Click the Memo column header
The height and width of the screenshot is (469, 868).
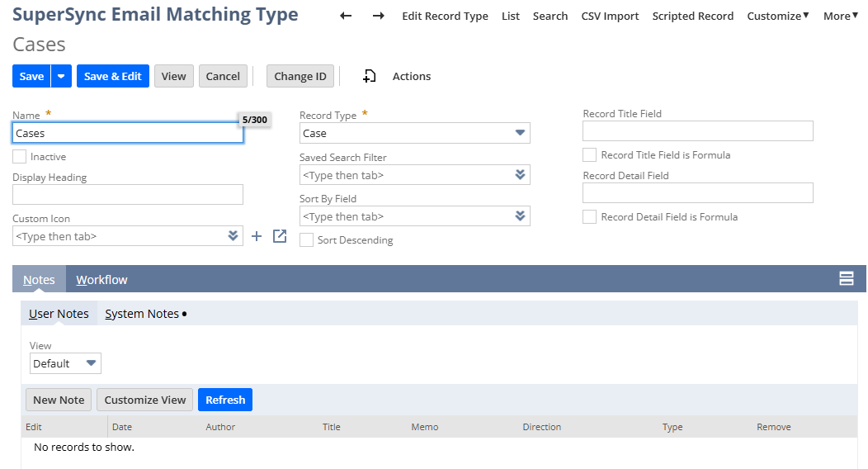tap(425, 427)
